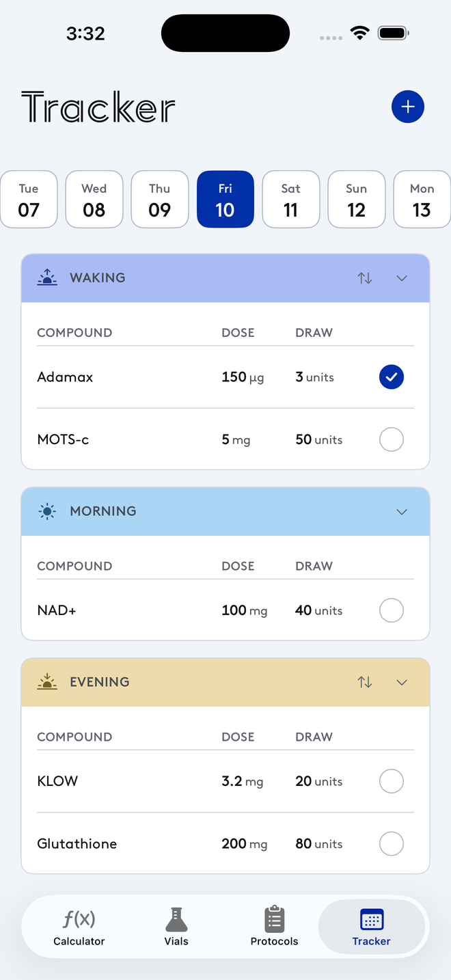
Task: Tap the Tracker calendar tab icon
Action: pos(372,920)
